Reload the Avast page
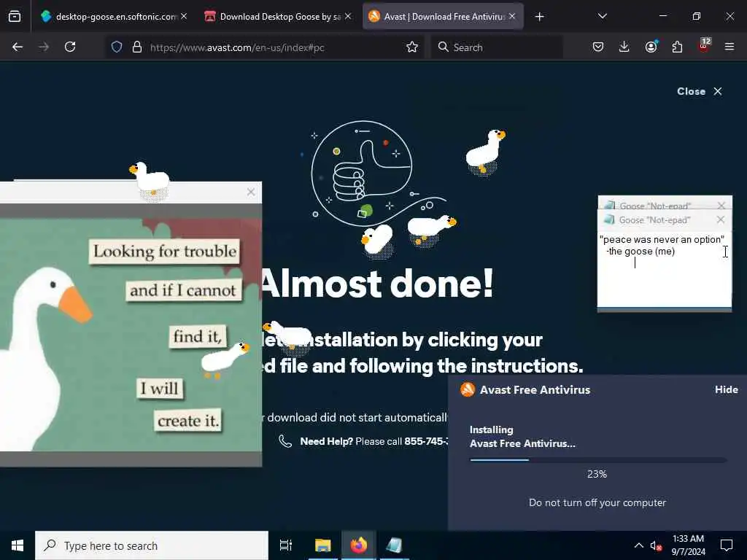This screenshot has width=747, height=560. pos(70,47)
